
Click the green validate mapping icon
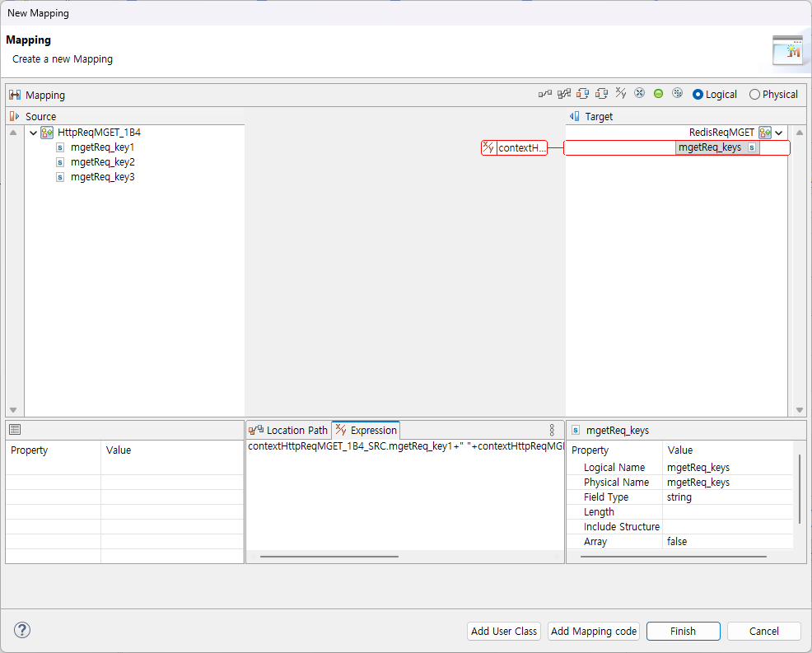[x=657, y=93]
